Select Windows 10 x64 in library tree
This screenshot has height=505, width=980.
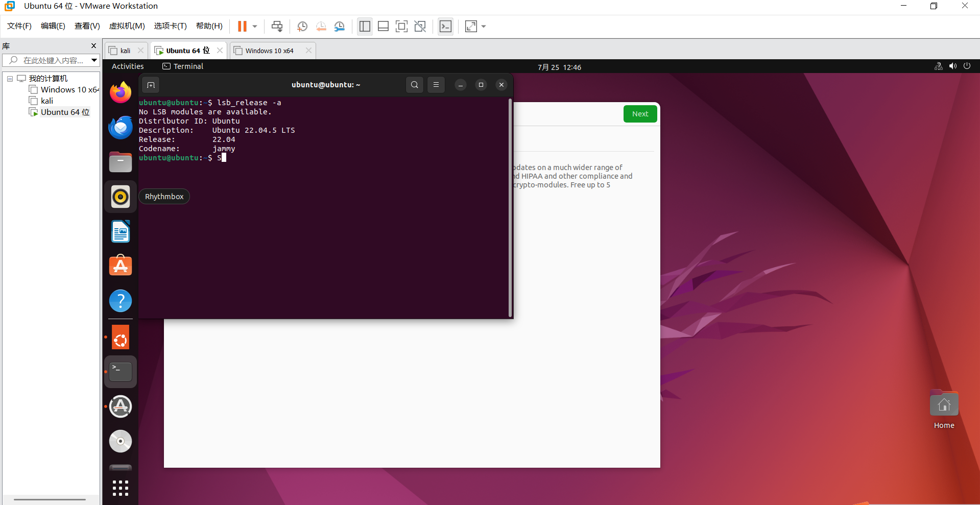pyautogui.click(x=65, y=90)
